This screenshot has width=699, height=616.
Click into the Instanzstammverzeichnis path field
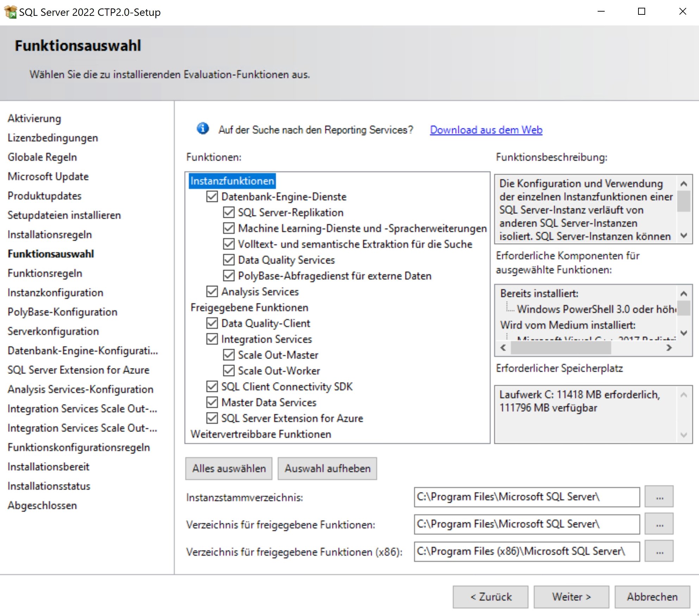click(x=526, y=497)
